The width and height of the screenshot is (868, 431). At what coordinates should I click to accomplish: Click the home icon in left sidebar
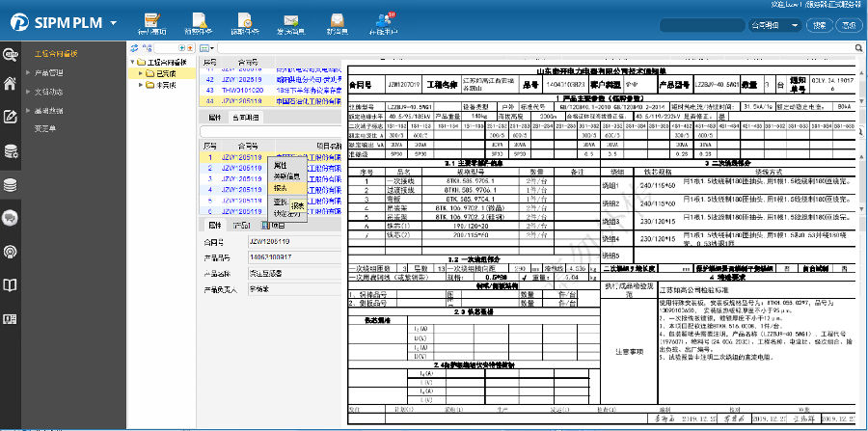tap(11, 83)
